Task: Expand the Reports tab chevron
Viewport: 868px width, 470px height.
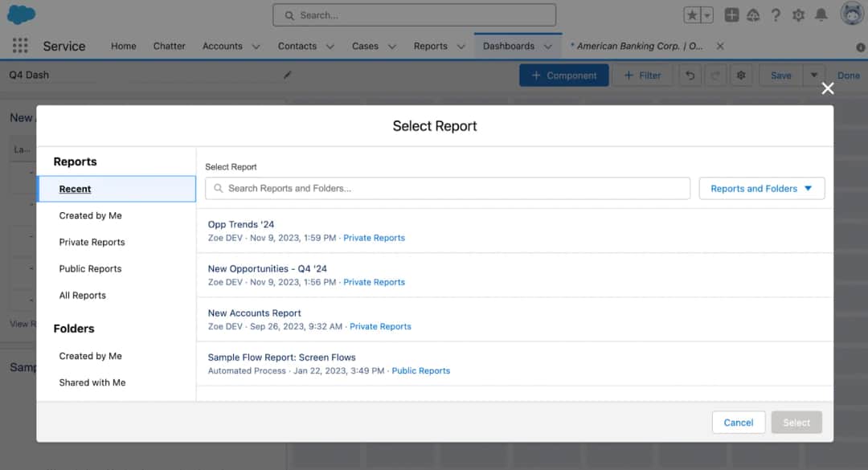Action: 461,47
